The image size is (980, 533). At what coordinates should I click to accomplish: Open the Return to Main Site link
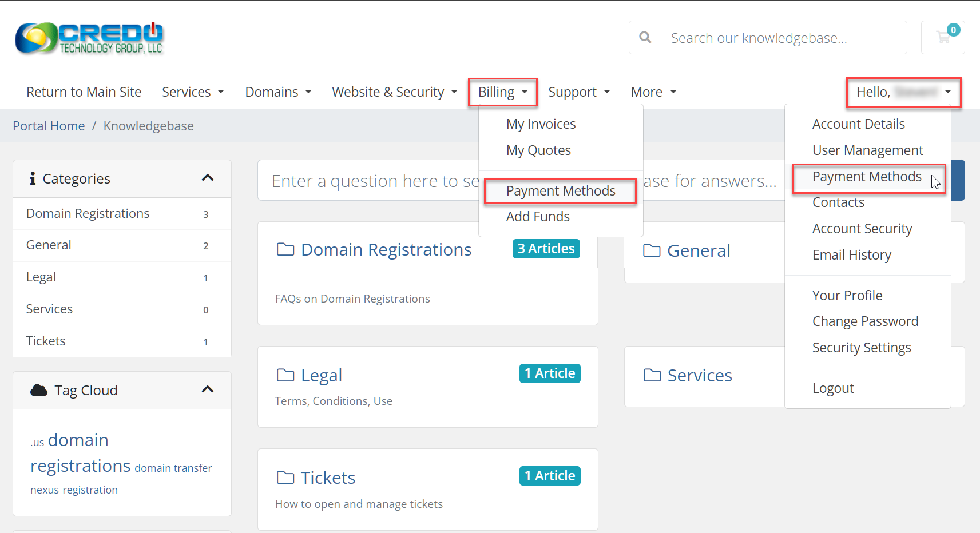tap(84, 92)
